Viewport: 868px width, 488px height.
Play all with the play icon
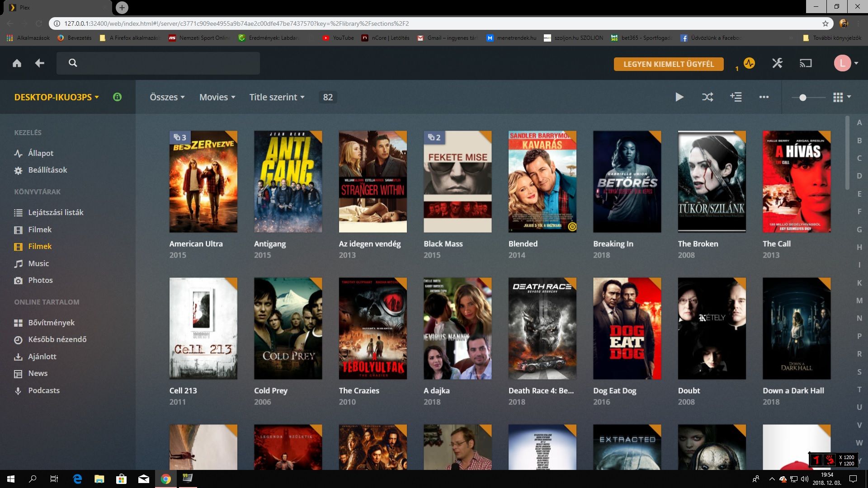tap(679, 97)
